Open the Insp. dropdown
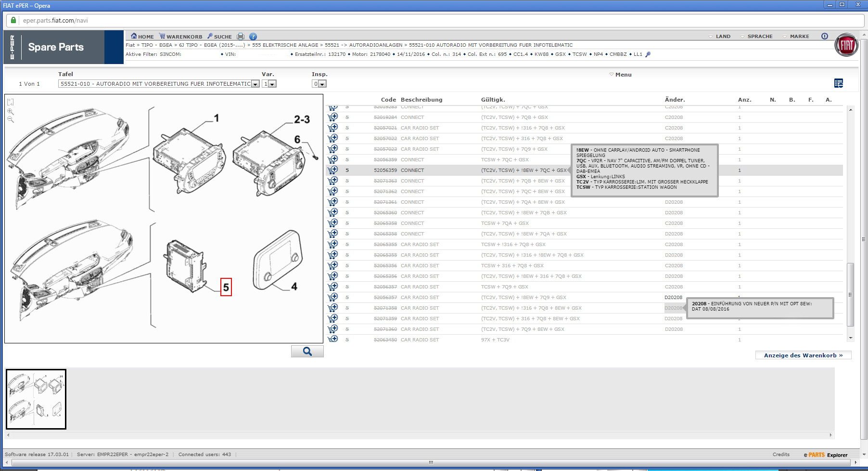Viewport: 868px width, 471px height. pos(322,84)
